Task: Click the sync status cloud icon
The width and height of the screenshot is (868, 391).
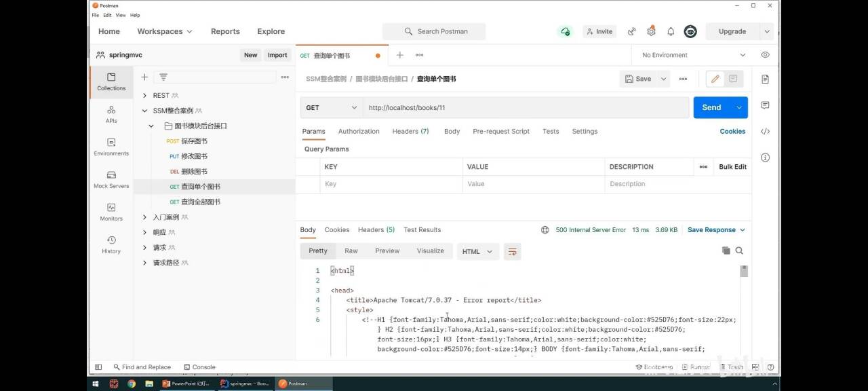Action: point(565,31)
